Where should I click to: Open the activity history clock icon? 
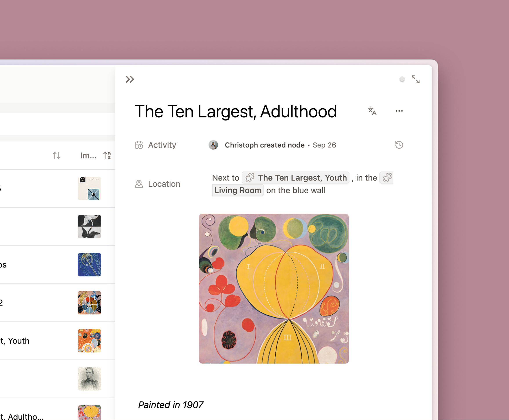399,145
